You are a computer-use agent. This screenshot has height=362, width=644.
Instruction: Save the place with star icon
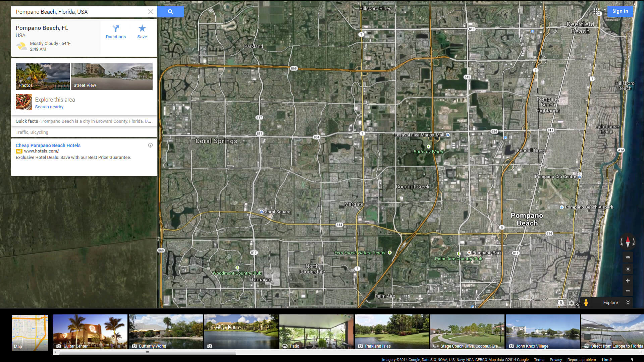pos(142,32)
